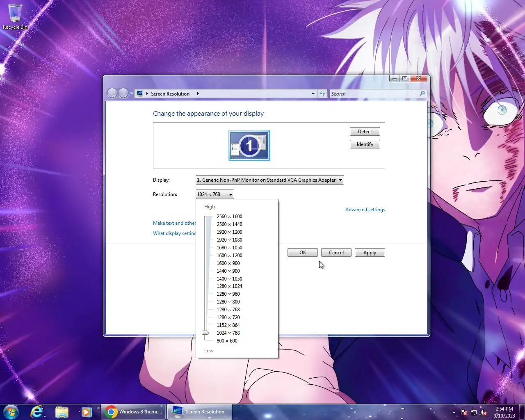Select 1152 × 864 resolution
This screenshot has height=420, width=525.
coord(228,325)
